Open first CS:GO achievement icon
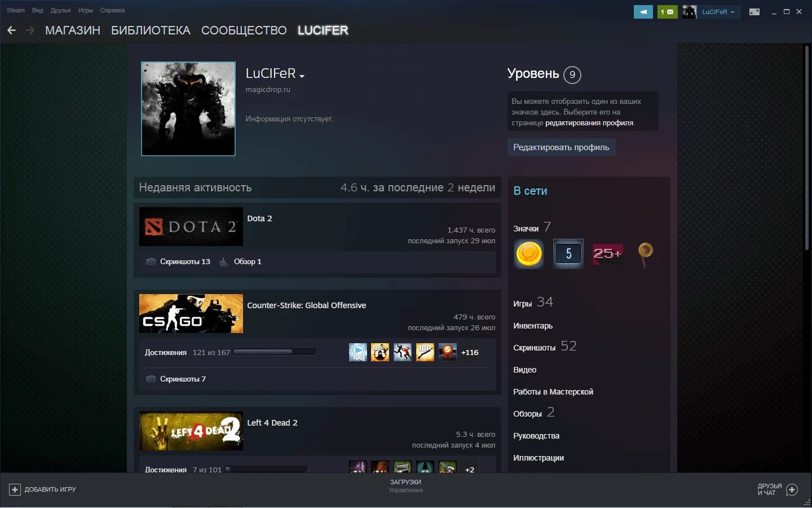 coord(358,352)
